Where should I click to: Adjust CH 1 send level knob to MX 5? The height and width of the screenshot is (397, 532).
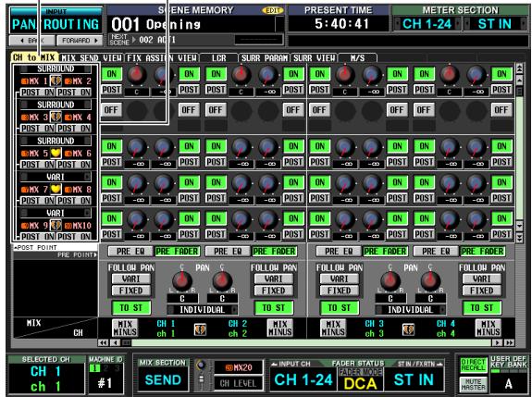tap(137, 148)
